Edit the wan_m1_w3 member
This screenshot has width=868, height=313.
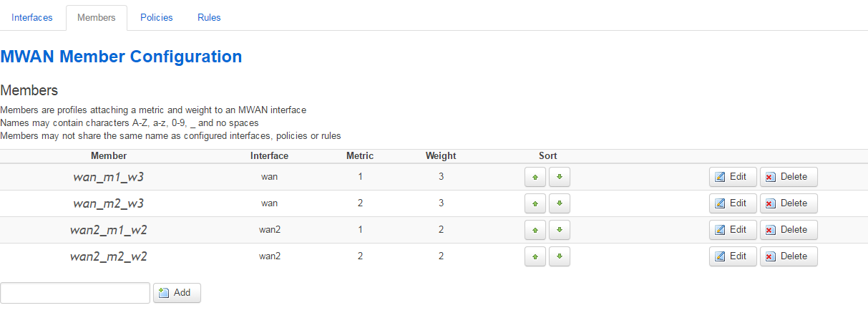pyautogui.click(x=733, y=177)
